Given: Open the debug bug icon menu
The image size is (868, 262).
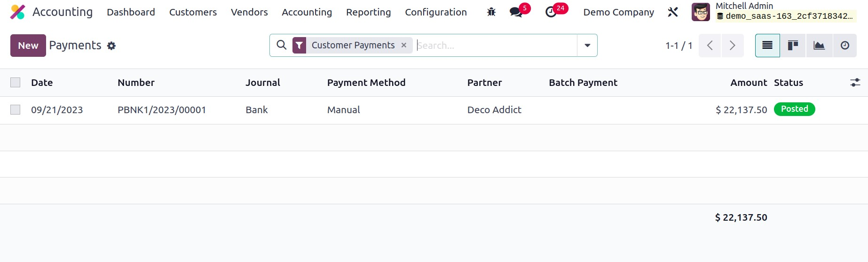Looking at the screenshot, I should click(491, 12).
